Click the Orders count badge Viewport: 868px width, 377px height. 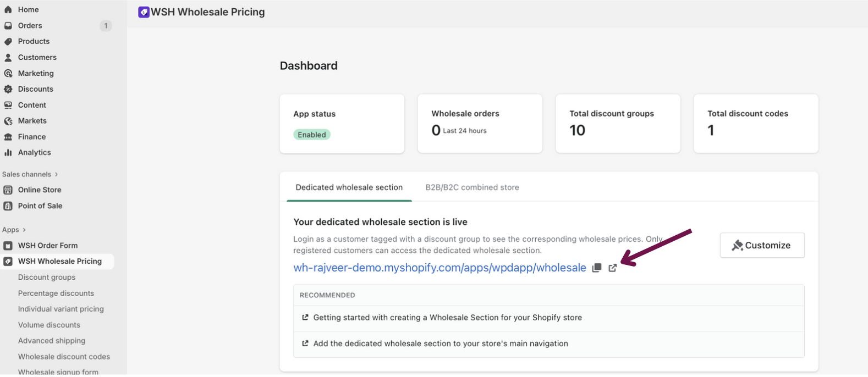(106, 26)
